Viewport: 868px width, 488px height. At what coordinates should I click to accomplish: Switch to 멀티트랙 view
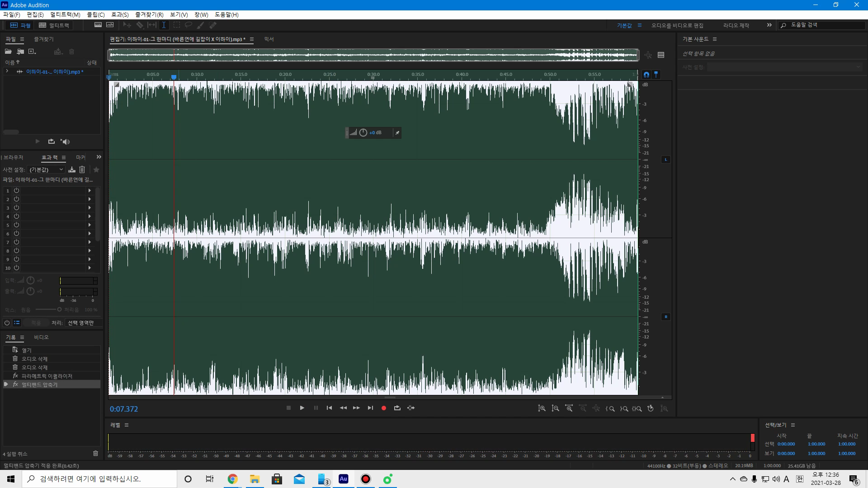[x=54, y=25]
